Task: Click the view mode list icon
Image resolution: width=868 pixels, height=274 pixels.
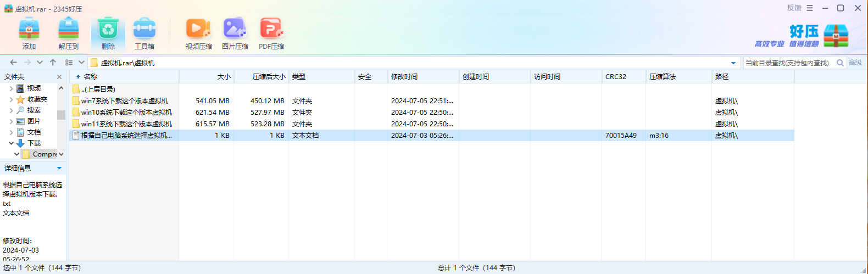Action: click(x=69, y=63)
